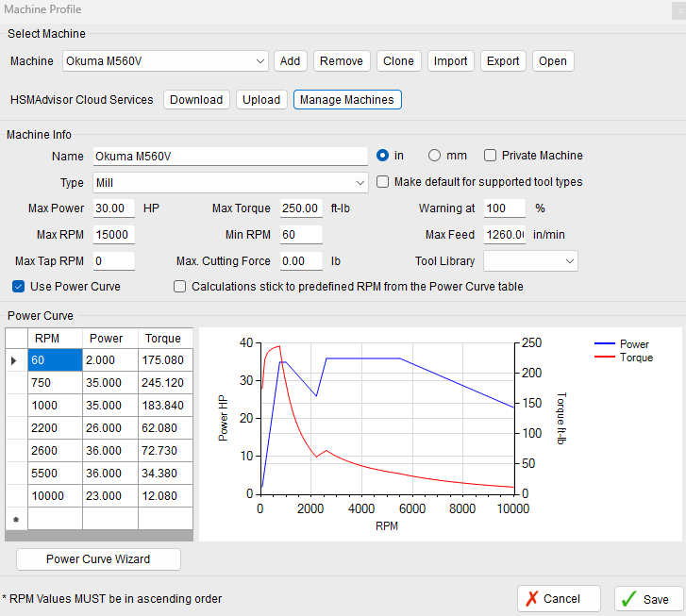Click the green checkmark Save icon
Viewport: 686px width, 616px height.
coord(629,598)
